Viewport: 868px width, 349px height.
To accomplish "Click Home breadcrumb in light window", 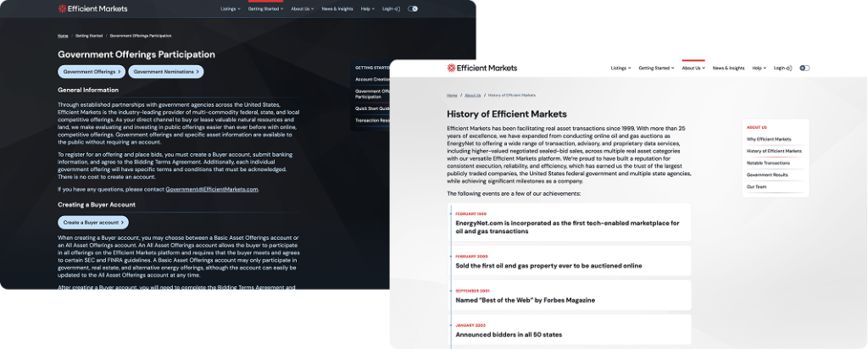I will coord(453,95).
